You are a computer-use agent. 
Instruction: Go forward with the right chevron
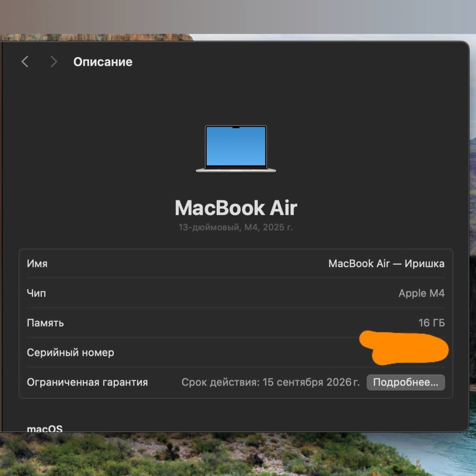[54, 62]
